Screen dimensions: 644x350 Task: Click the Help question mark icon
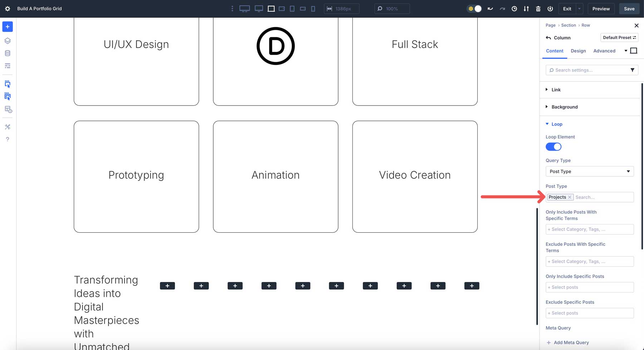7,139
